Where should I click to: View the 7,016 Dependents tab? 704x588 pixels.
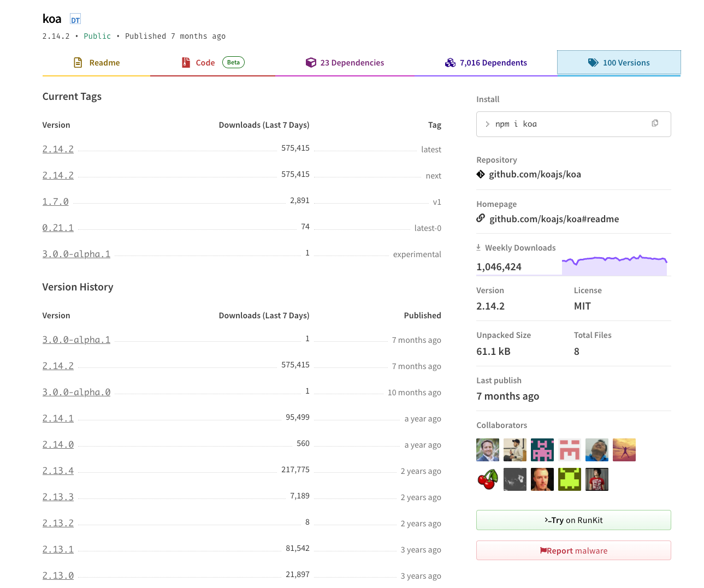click(x=486, y=63)
